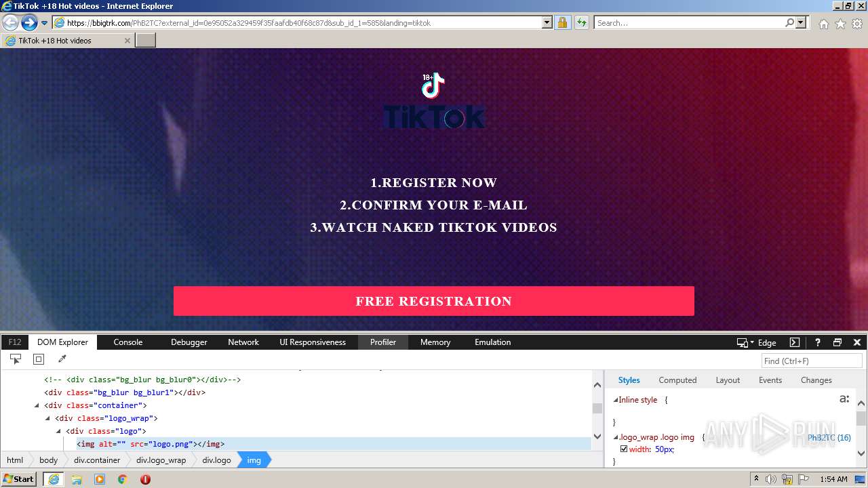Close the TikTok +18 Hot videos tab

(x=127, y=41)
